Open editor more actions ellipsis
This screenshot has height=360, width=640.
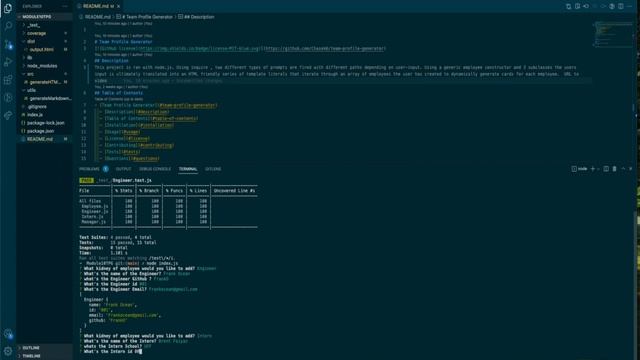point(630,7)
